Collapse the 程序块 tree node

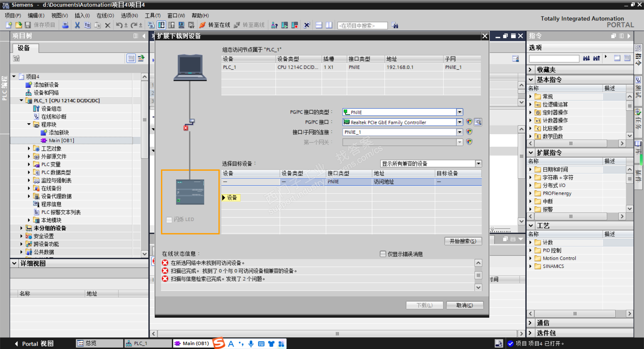point(29,124)
